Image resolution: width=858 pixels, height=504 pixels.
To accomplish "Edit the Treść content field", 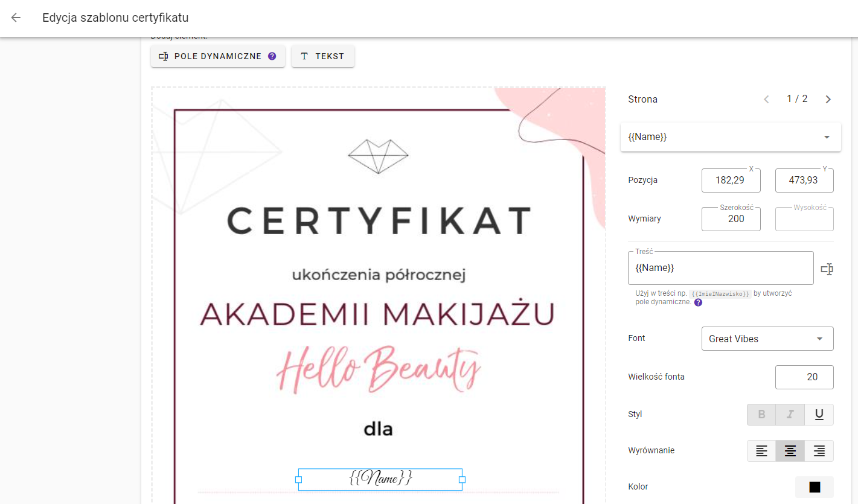I will [721, 268].
